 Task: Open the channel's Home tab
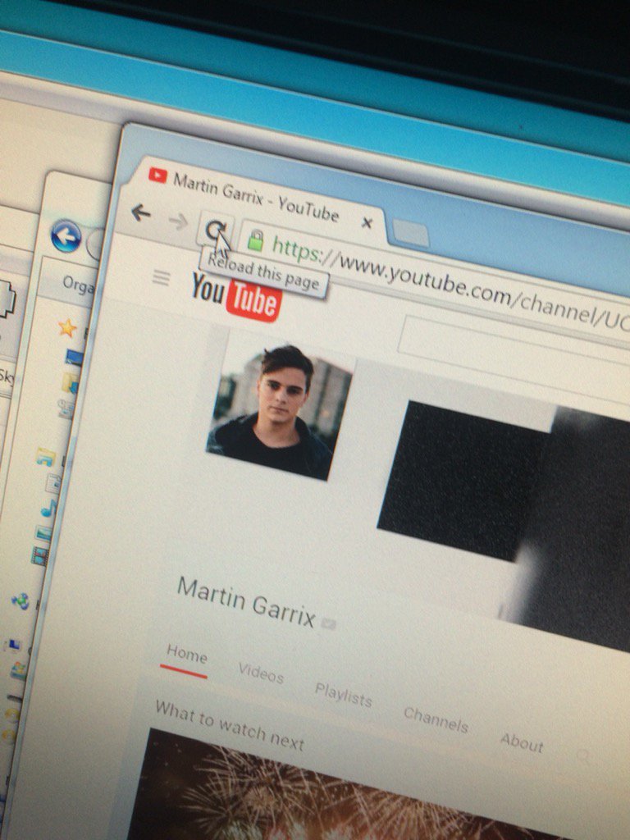point(186,654)
